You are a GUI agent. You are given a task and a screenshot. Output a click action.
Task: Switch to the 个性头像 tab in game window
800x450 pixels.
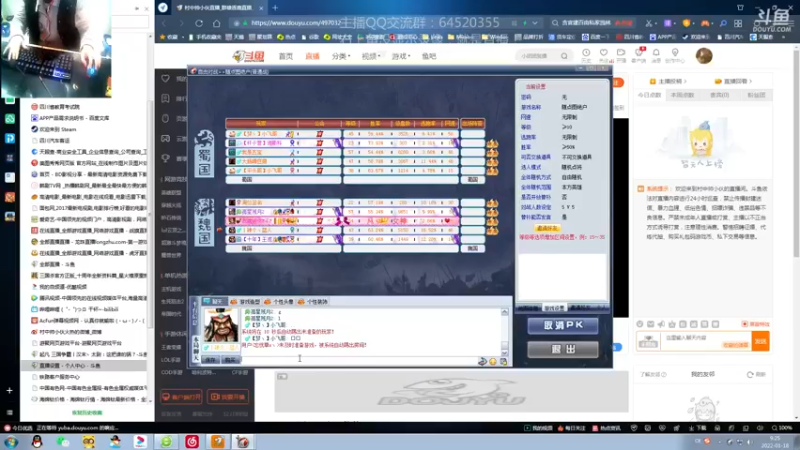click(x=280, y=302)
